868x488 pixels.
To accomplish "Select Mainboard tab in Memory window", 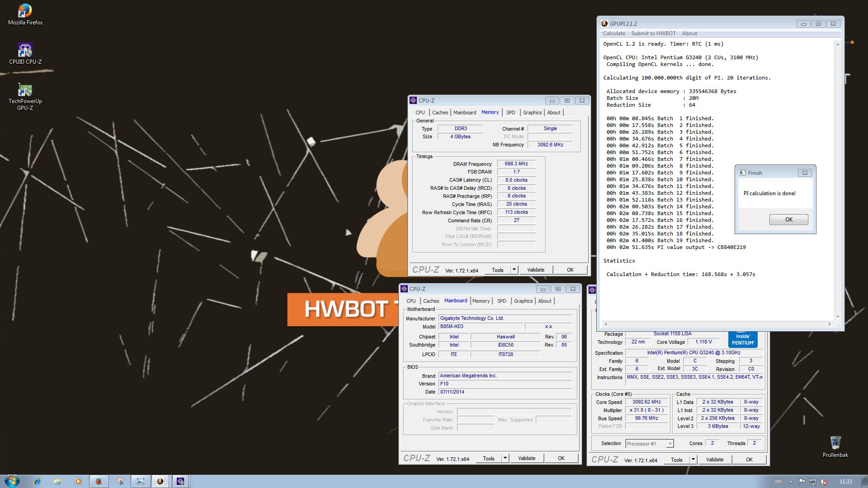I will coord(465,113).
